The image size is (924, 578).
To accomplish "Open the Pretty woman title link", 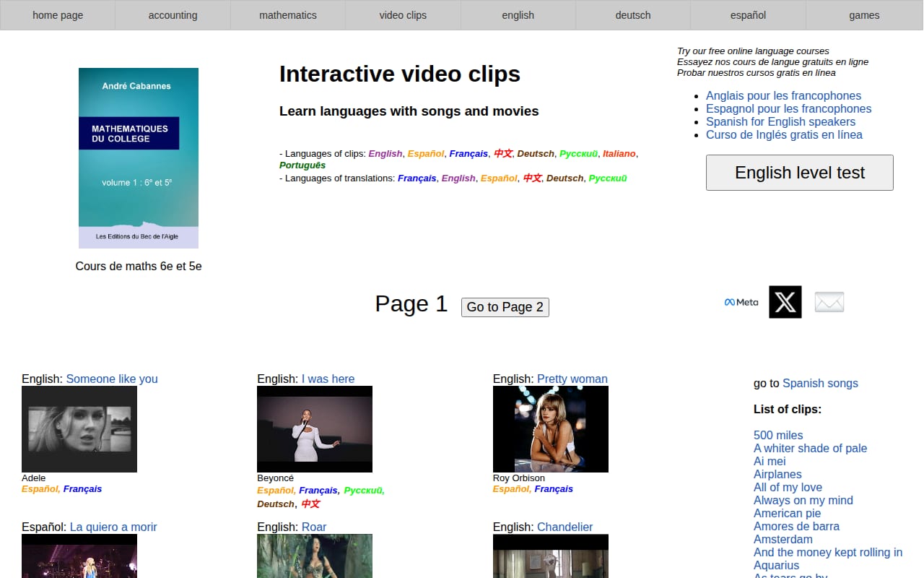I will [x=572, y=379].
